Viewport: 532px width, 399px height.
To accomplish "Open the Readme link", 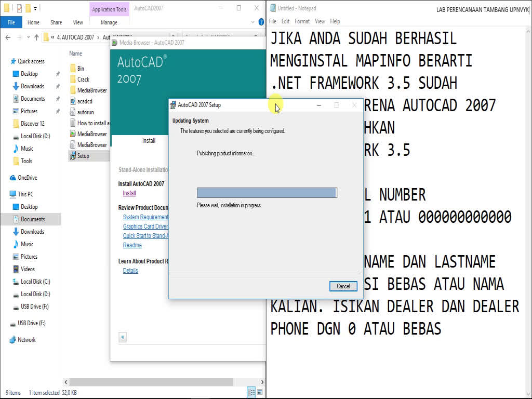I will [132, 245].
